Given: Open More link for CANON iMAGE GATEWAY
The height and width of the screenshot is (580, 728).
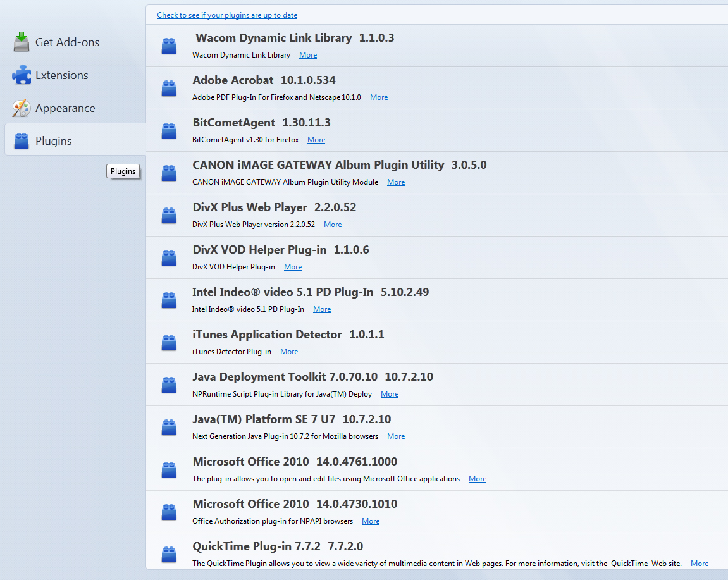Looking at the screenshot, I should click(x=396, y=182).
